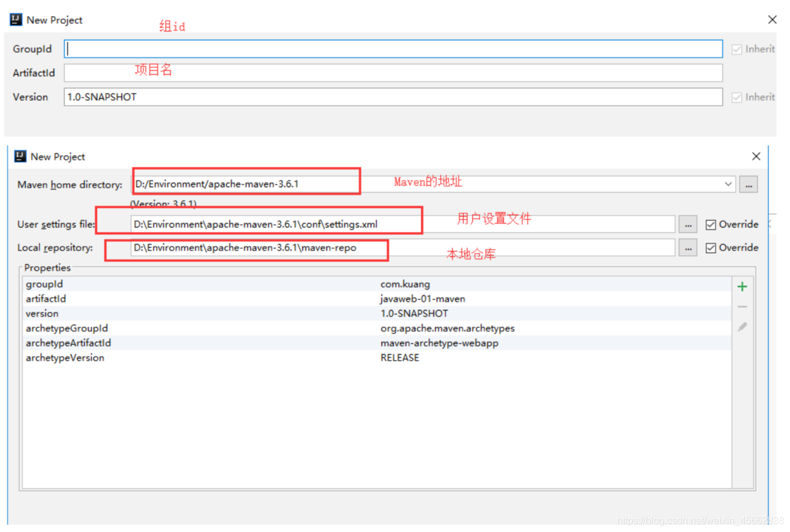Click the javaweb-01-maven value cell
This screenshot has height=532, width=790.
click(x=423, y=299)
